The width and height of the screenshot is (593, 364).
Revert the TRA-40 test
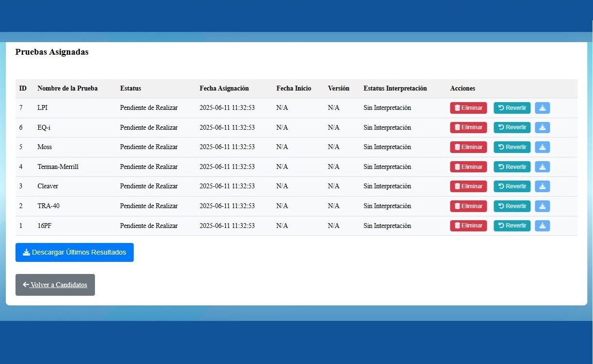tap(512, 206)
